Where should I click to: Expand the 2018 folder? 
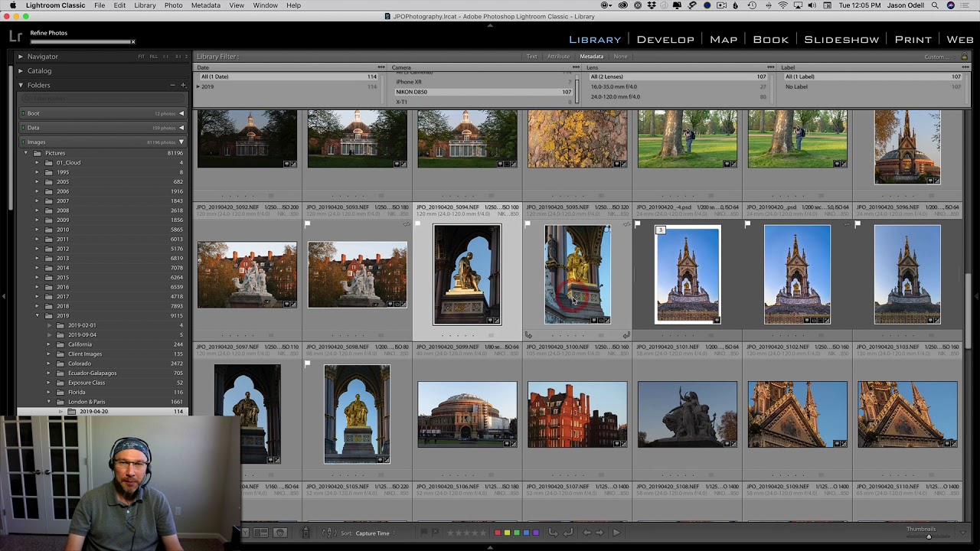(37, 306)
